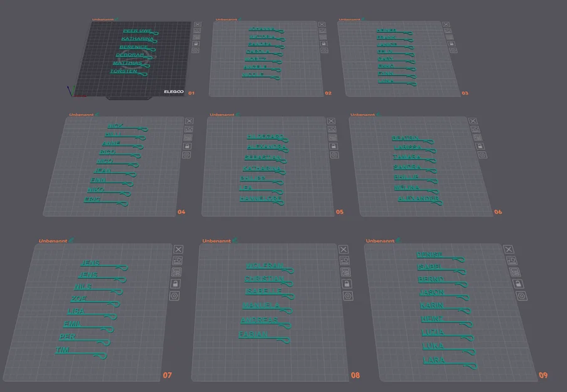Select the ERIC model on plate 04
The height and width of the screenshot is (392, 567).
pos(106,201)
